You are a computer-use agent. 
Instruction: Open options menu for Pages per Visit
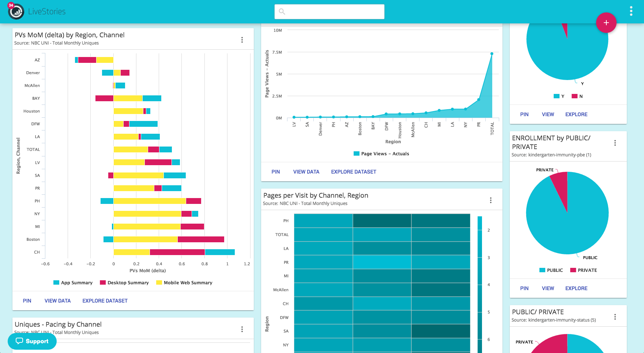pos(491,200)
